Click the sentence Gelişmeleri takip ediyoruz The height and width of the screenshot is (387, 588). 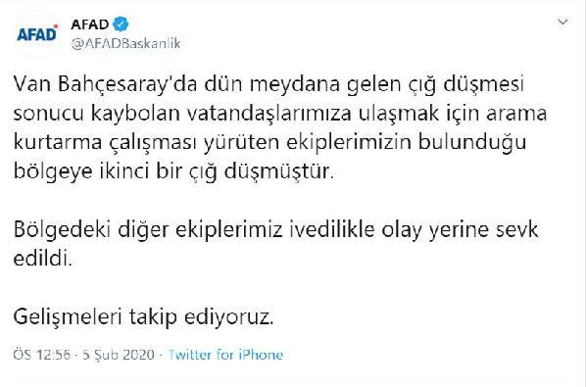(144, 317)
